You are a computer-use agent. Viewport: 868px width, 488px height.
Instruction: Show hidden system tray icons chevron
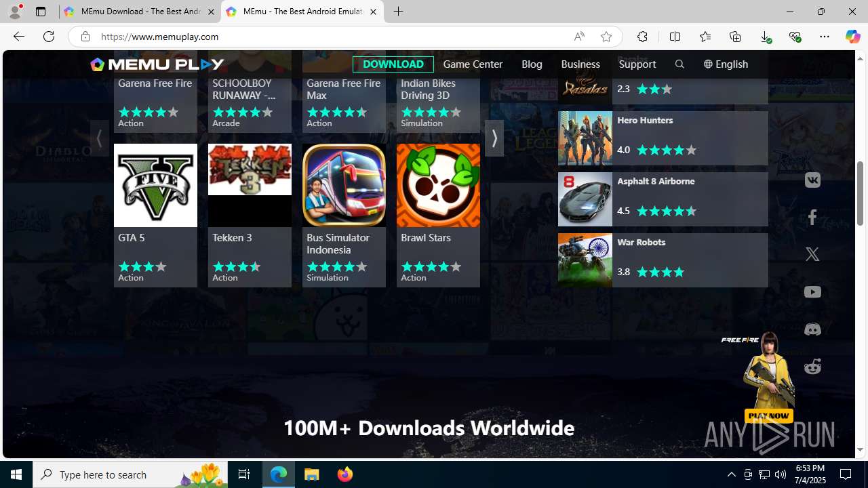[732, 474]
